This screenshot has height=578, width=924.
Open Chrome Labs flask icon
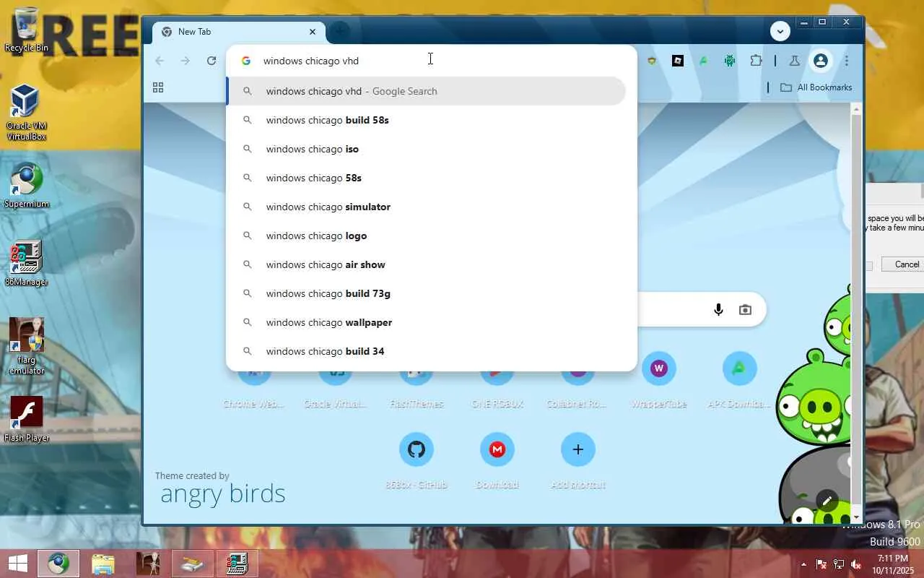click(x=795, y=61)
